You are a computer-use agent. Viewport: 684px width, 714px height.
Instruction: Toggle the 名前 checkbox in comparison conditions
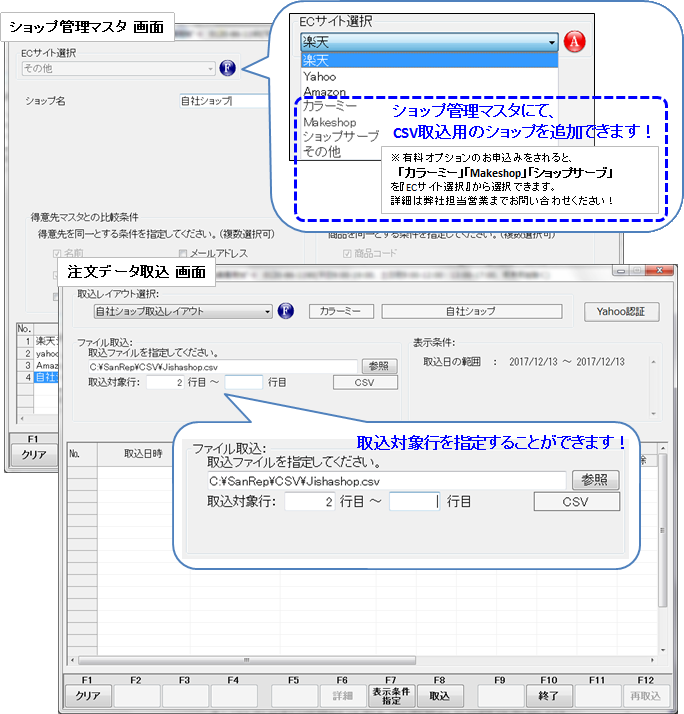[57, 253]
